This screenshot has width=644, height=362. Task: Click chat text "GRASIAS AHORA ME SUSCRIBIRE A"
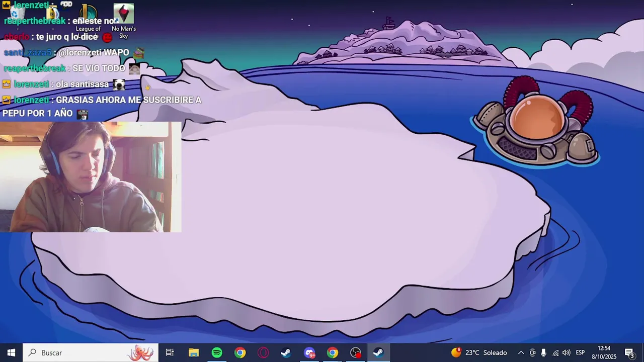point(128,100)
